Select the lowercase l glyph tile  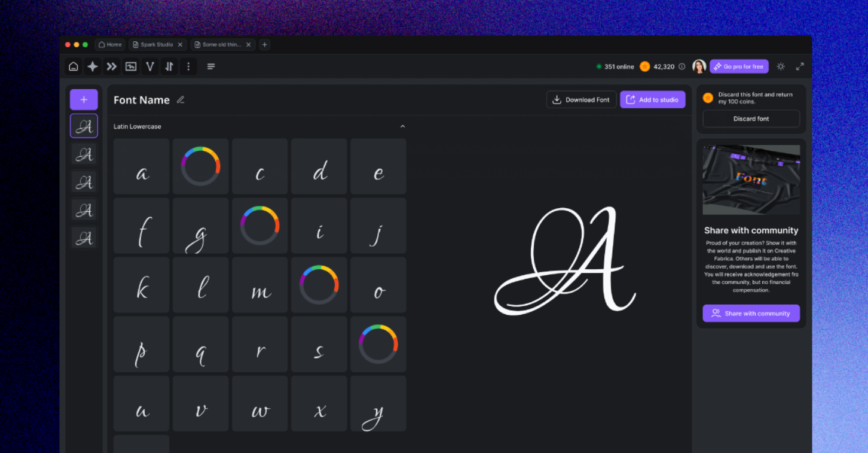(x=201, y=285)
